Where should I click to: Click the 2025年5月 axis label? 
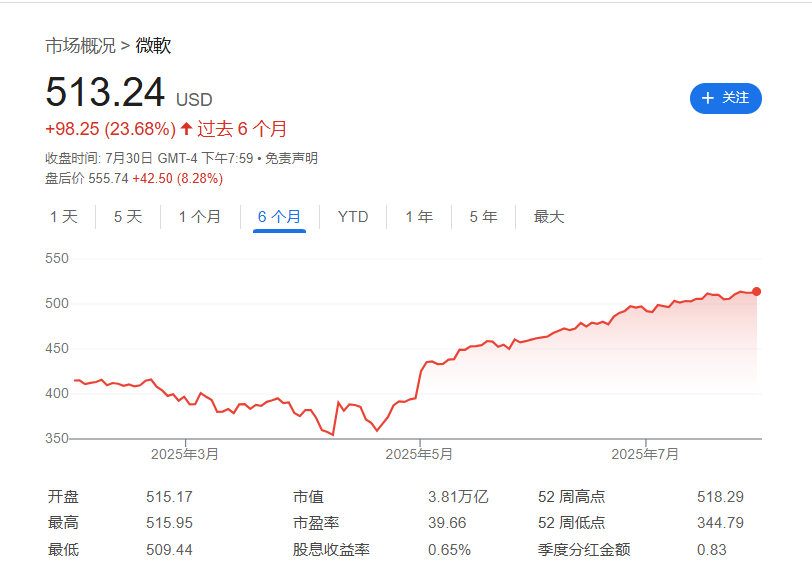click(x=419, y=454)
